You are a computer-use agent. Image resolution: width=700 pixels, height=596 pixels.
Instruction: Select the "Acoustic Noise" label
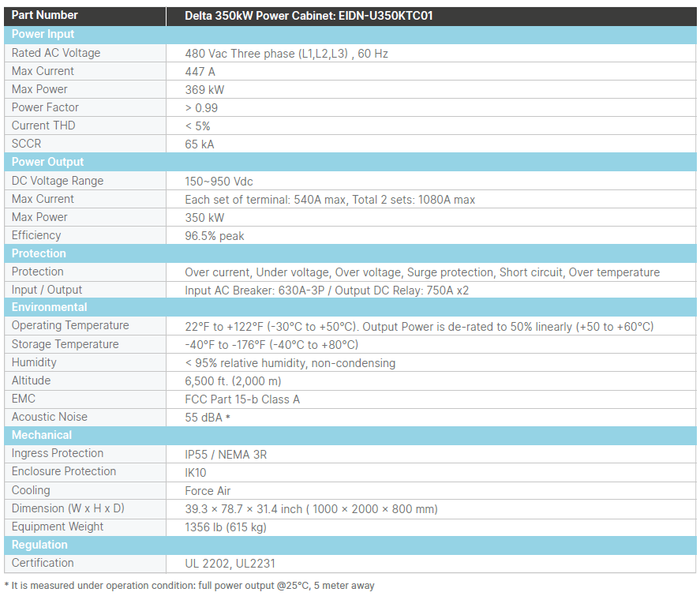(x=50, y=417)
